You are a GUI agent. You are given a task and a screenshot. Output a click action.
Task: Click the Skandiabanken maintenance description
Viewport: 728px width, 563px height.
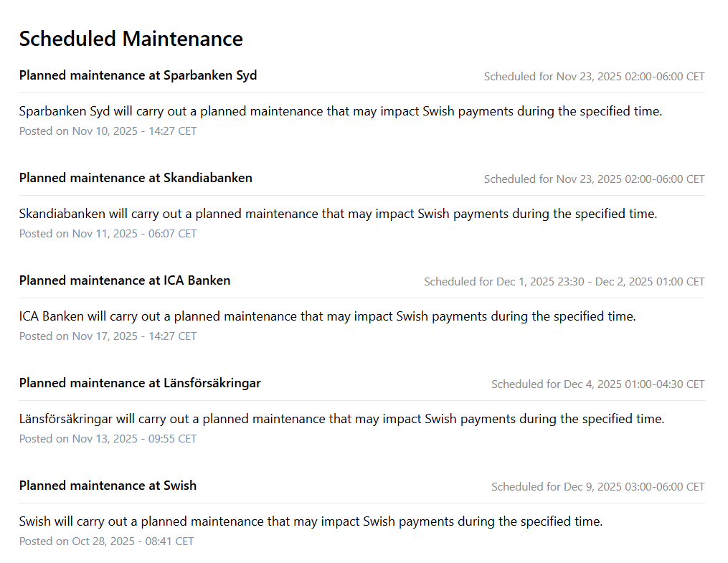[x=338, y=214]
